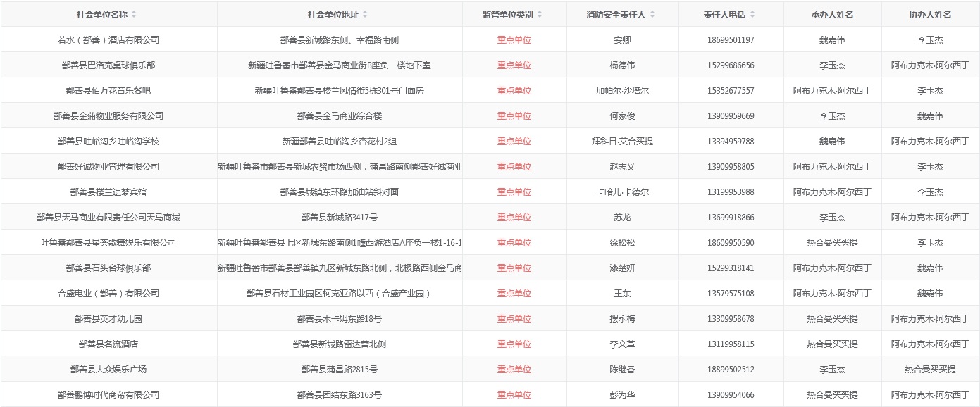980x407 pixels.
Task: Click phone number 18899502512
Action: 731,370
